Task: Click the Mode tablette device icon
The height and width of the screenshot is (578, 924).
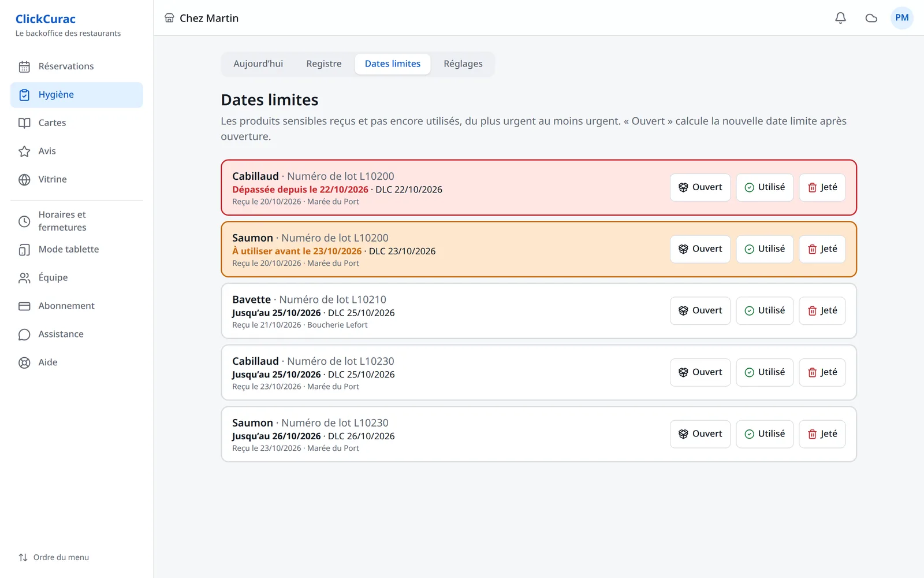Action: [x=24, y=250]
